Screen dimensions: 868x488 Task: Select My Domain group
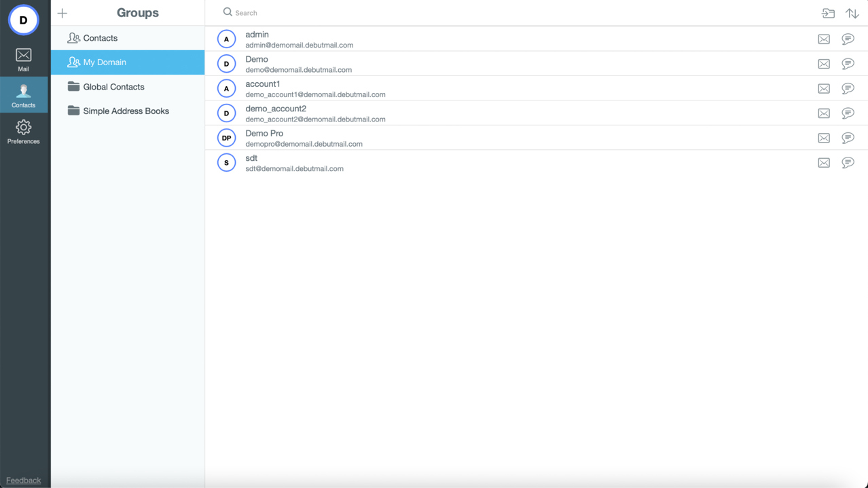105,62
